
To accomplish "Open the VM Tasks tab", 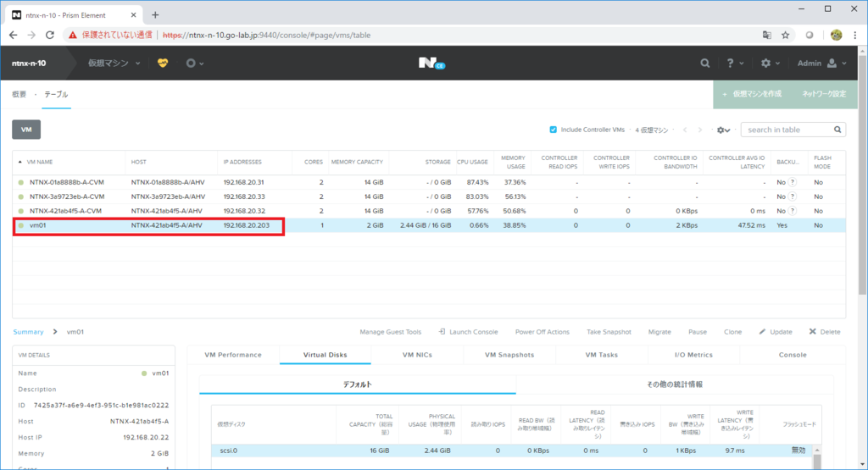I will (601, 355).
